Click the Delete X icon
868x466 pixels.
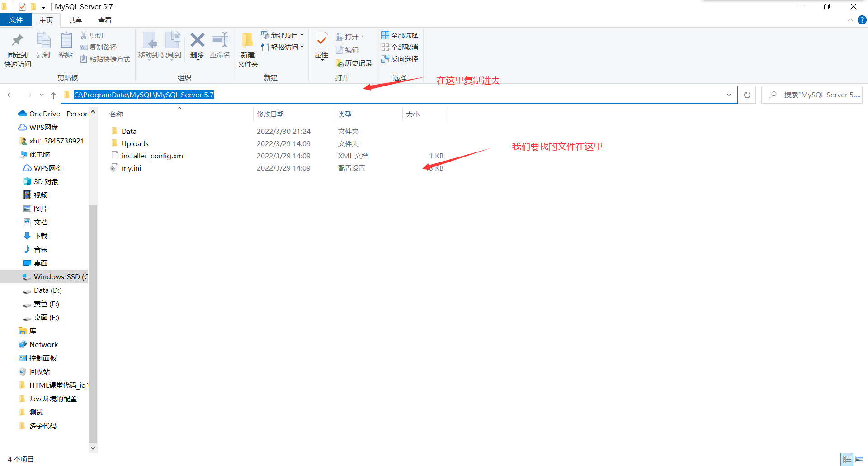click(197, 40)
